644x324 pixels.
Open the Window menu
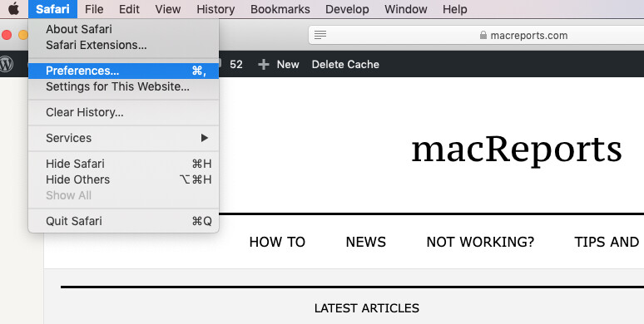406,9
